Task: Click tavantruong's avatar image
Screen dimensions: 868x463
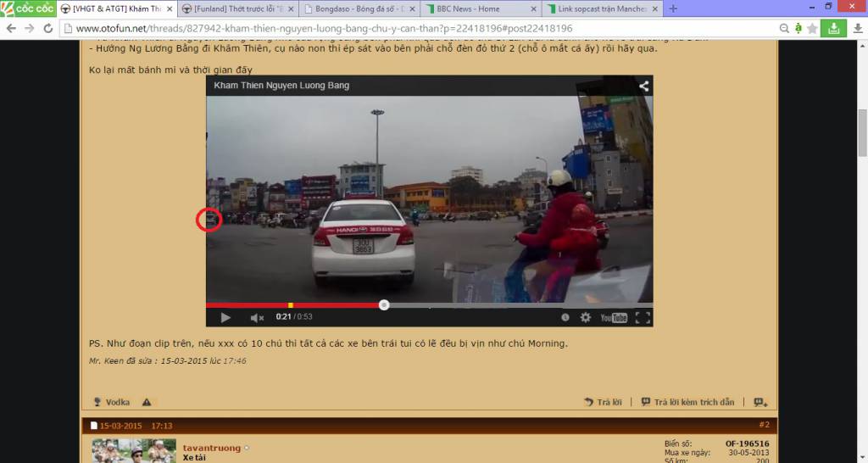Action: [x=134, y=451]
